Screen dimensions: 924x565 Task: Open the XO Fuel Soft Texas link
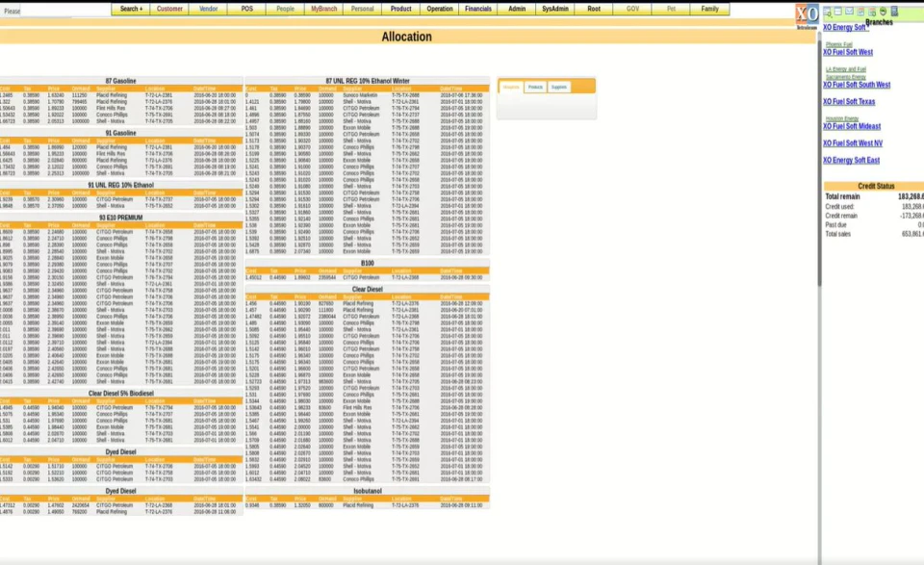(x=849, y=101)
